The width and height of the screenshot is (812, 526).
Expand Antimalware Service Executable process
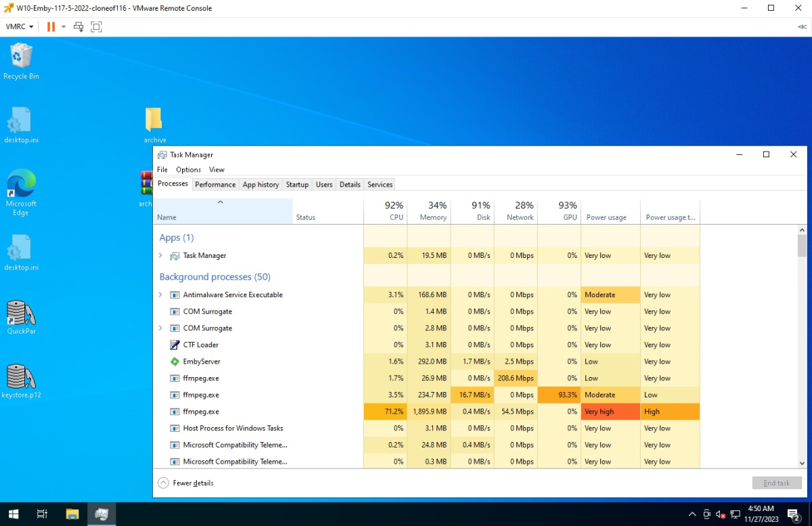click(x=160, y=295)
